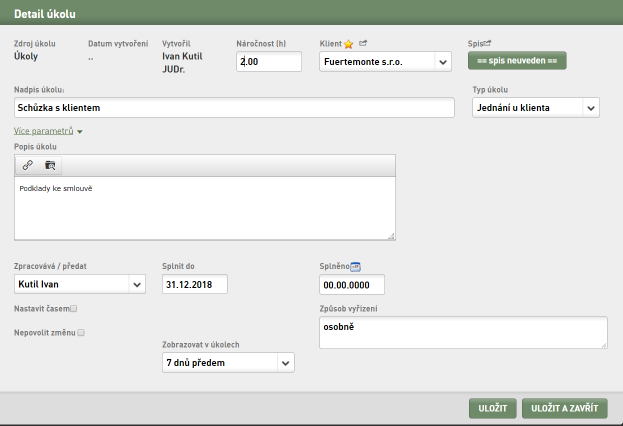The width and height of the screenshot is (623, 426).
Task: Tick the Nepovolit změnu checkbox
Action: tap(81, 333)
